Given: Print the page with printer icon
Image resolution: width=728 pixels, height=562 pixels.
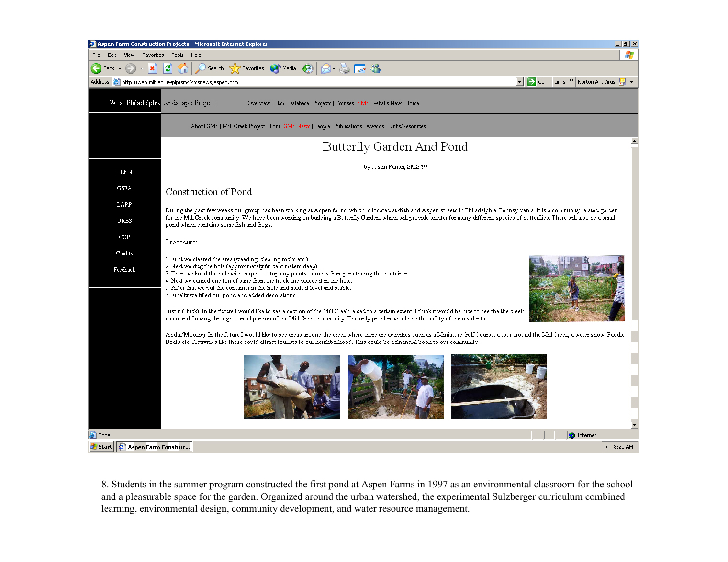Looking at the screenshot, I should click(345, 68).
